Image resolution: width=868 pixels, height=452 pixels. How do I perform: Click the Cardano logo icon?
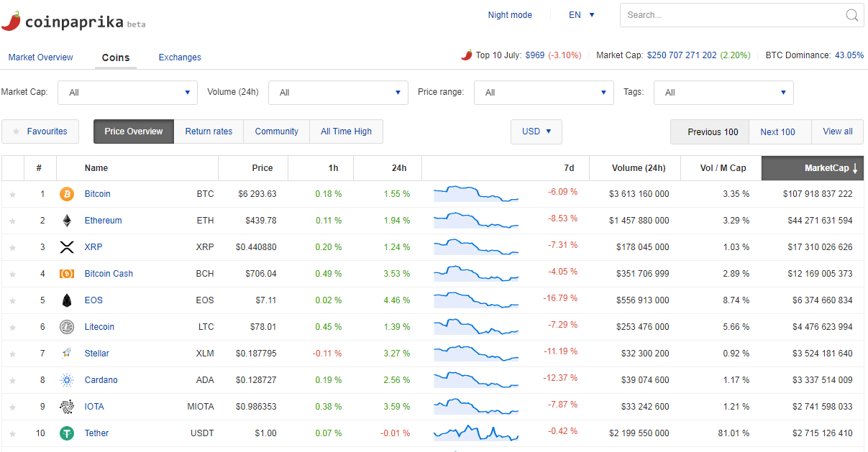(x=67, y=380)
